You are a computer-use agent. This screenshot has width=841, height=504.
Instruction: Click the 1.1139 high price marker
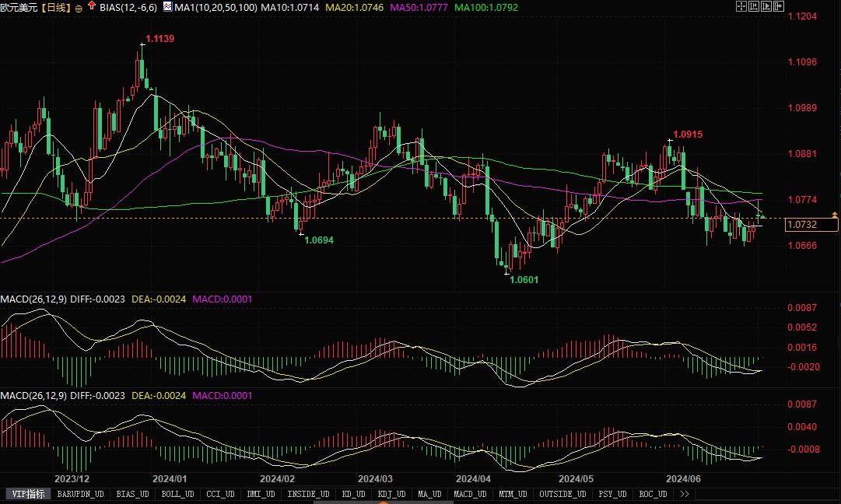tap(159, 39)
